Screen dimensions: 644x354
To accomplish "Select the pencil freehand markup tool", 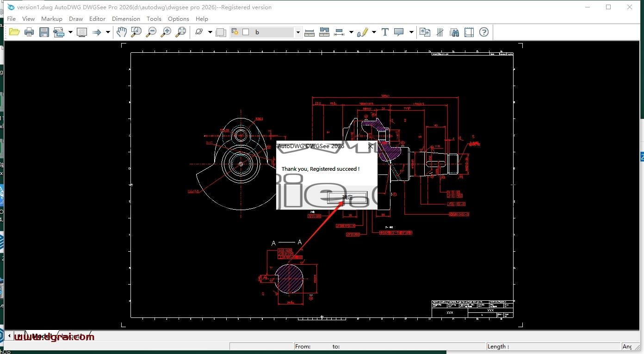I will pyautogui.click(x=362, y=32).
